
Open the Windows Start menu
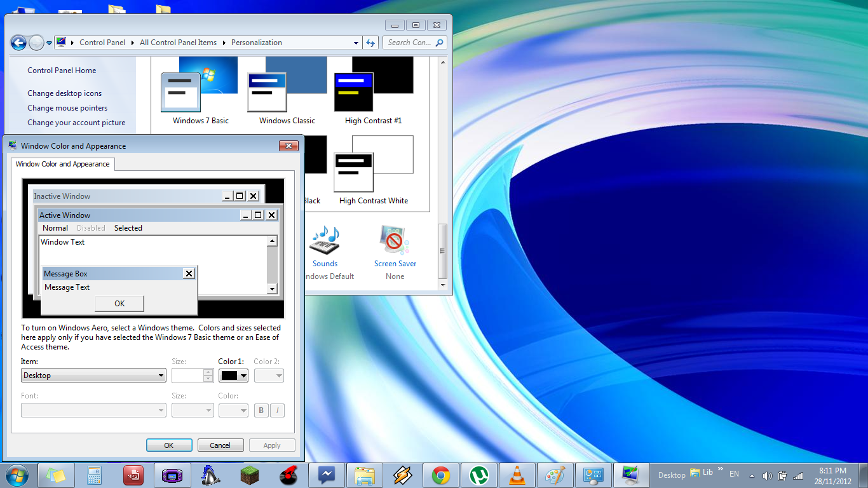pyautogui.click(x=17, y=475)
